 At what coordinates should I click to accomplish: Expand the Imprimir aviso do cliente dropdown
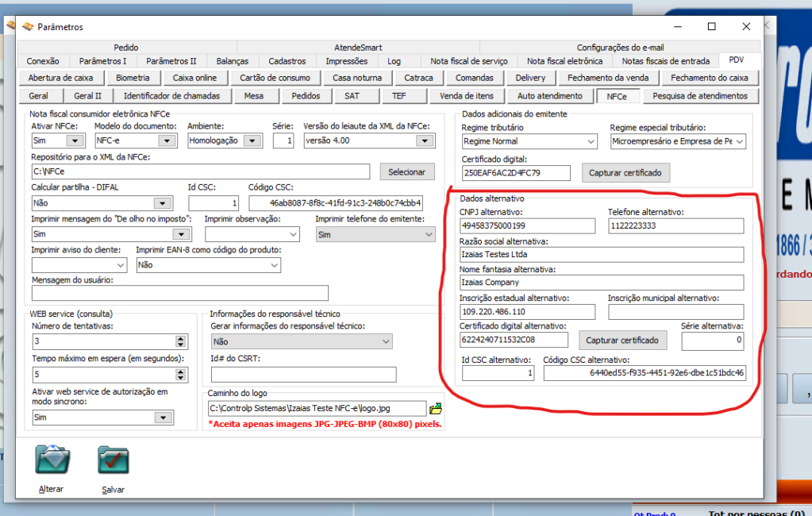tap(121, 265)
